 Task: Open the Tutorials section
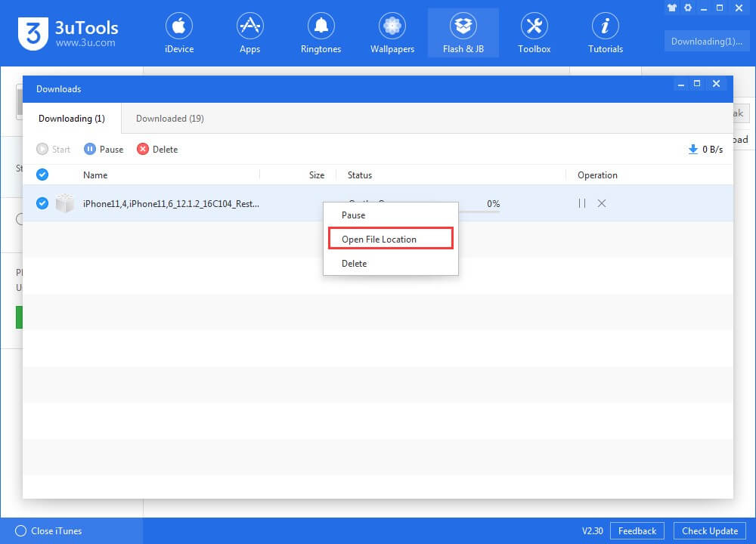(605, 33)
